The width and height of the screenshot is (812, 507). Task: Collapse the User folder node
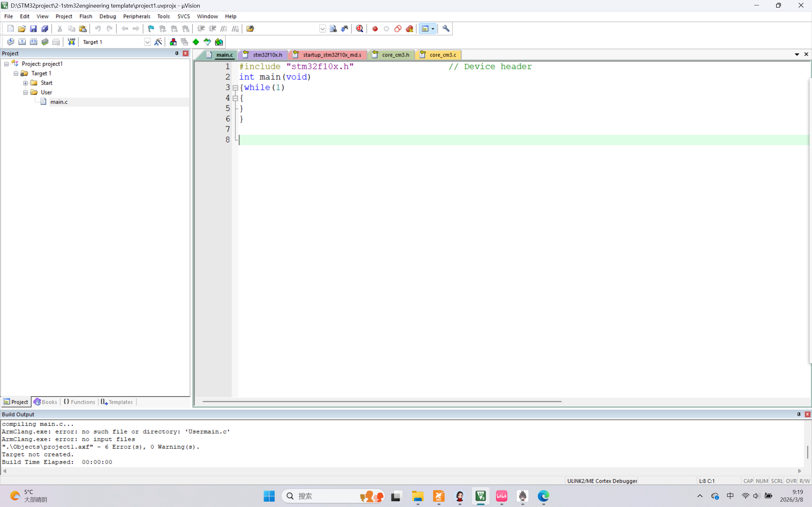coord(25,92)
